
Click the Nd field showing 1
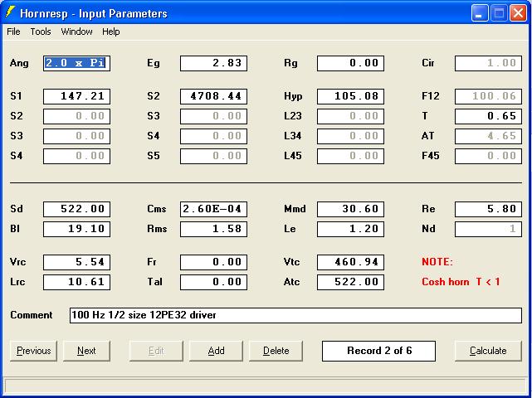[x=488, y=229]
